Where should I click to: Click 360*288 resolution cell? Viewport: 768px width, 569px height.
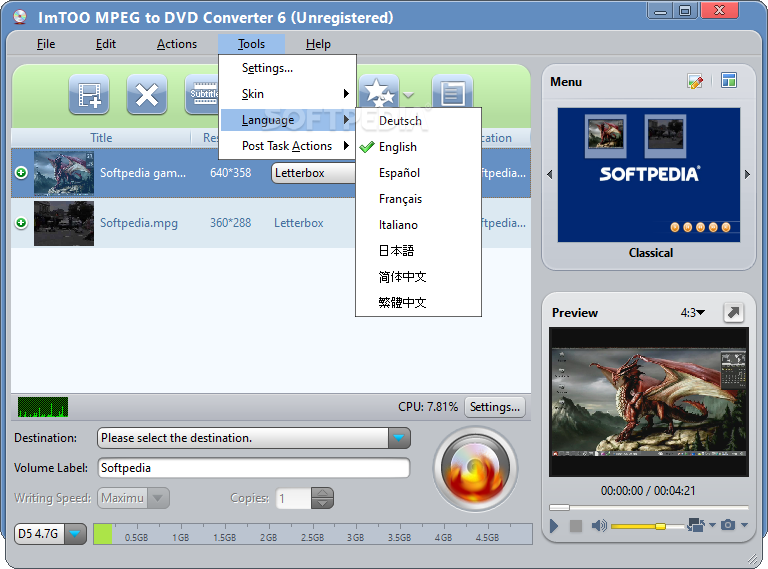[x=230, y=223]
